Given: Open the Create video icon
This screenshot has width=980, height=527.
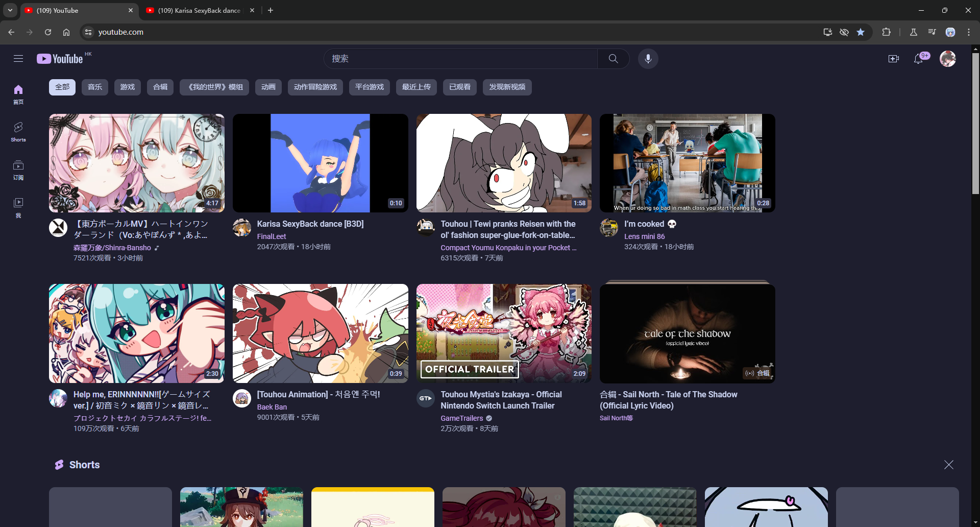Looking at the screenshot, I should point(893,59).
